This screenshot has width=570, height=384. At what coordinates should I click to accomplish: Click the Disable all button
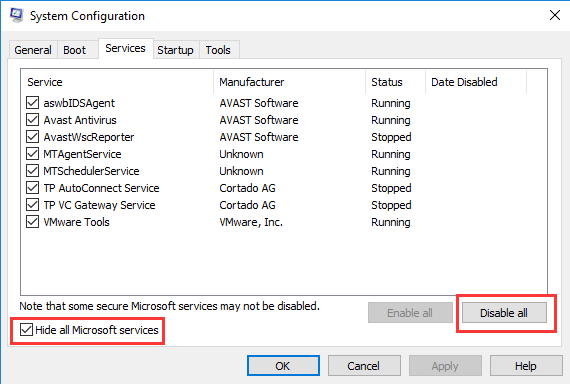tap(504, 313)
